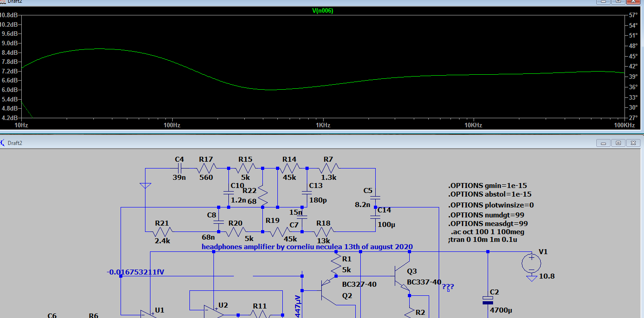Select the Q2 transistor symbol
Image resolution: width=644 pixels, height=318 pixels.
pyautogui.click(x=329, y=290)
